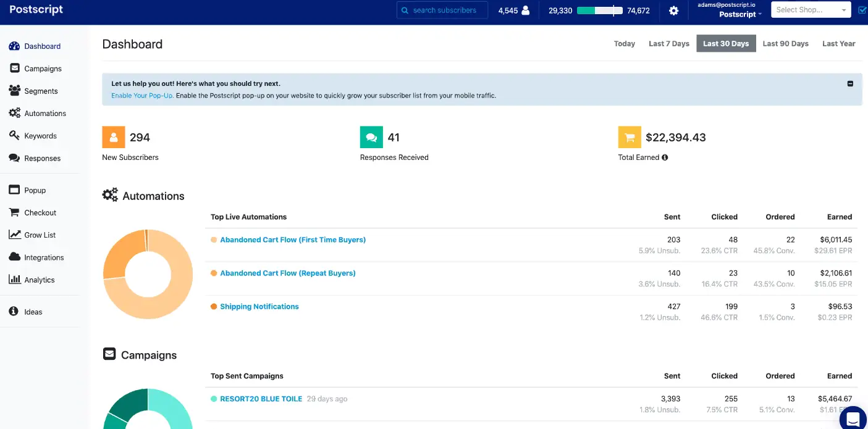Select the Keywords key icon in sidebar
This screenshot has height=429, width=868.
coord(14,135)
